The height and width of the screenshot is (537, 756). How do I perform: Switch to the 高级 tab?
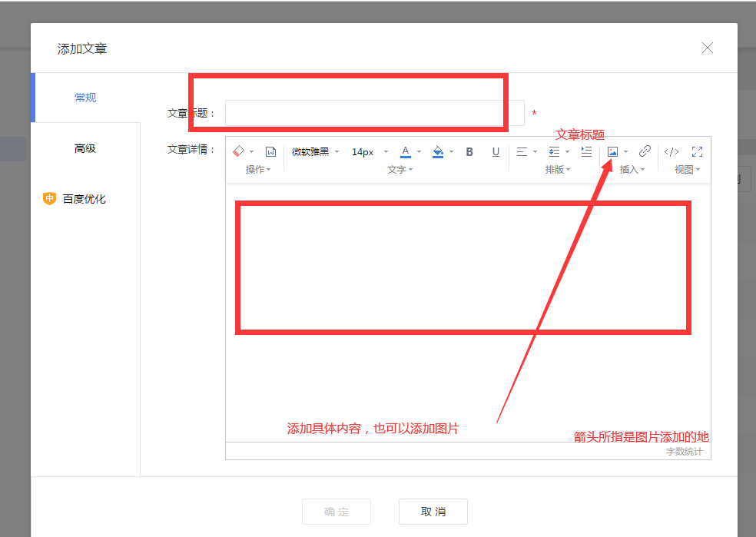(85, 148)
